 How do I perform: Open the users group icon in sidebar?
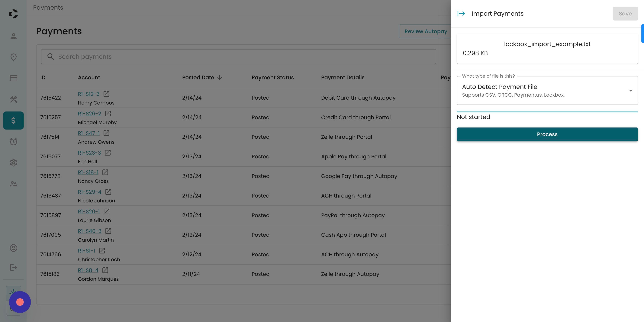pos(14,184)
